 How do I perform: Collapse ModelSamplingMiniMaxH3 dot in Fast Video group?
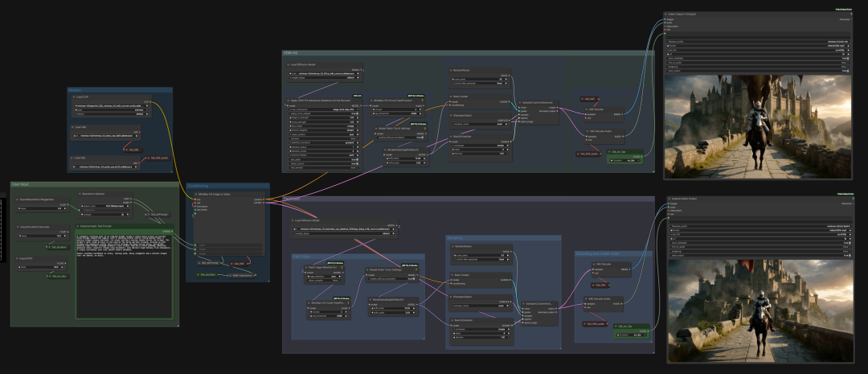[x=371, y=299]
